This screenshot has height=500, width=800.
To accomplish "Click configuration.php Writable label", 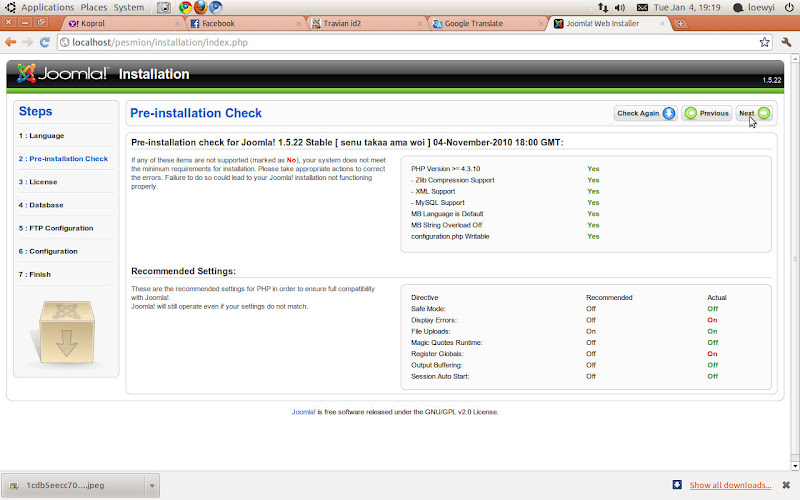I will pos(450,236).
